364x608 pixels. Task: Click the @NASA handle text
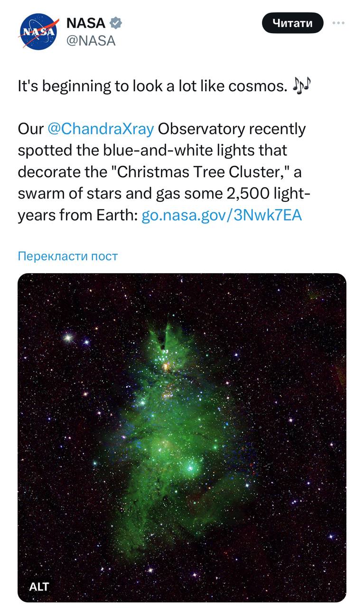91,41
